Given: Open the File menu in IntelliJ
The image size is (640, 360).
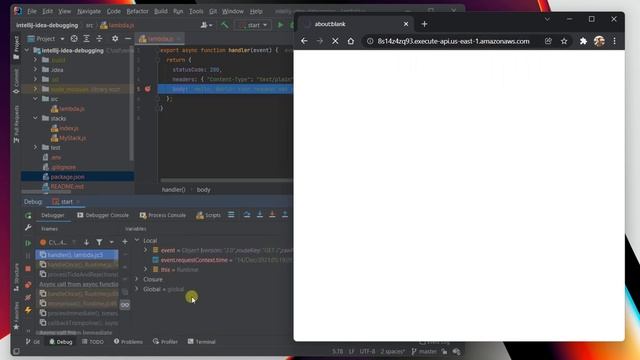Looking at the screenshot, I should click(32, 11).
